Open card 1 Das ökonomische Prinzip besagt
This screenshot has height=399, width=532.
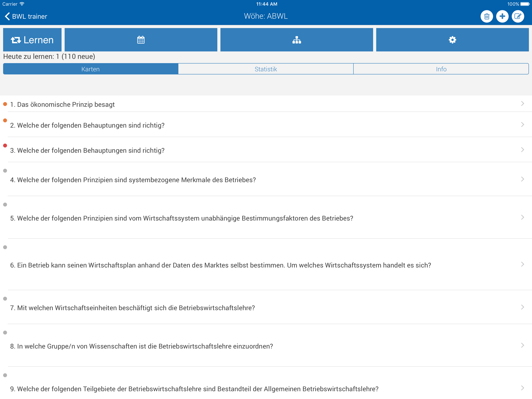(266, 104)
